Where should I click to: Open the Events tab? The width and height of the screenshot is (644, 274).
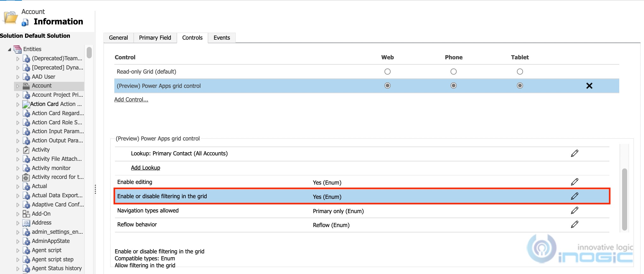click(222, 38)
